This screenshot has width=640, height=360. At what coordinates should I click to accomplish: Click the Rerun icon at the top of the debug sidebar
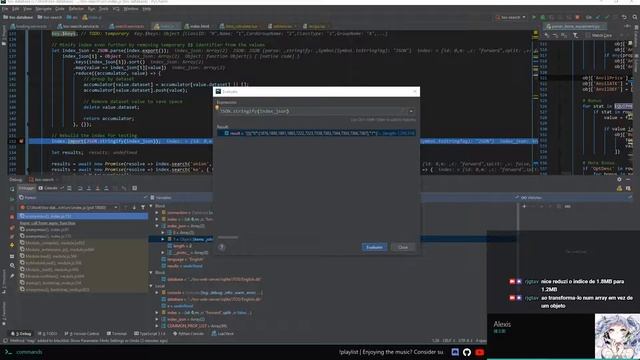12,189
